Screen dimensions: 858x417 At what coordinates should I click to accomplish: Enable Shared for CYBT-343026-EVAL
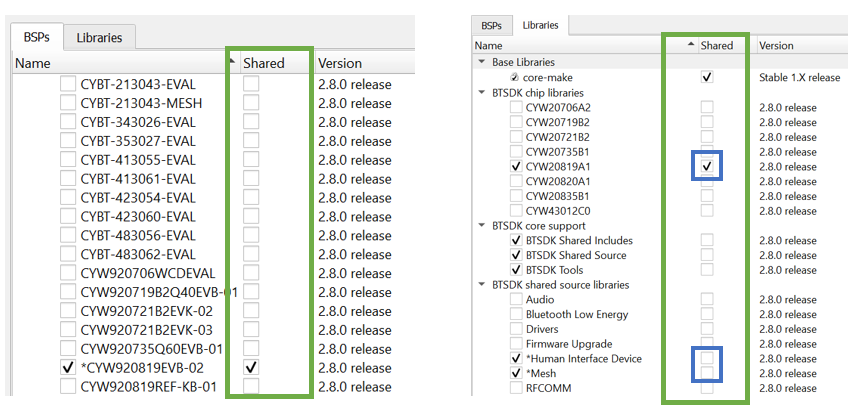(x=251, y=121)
